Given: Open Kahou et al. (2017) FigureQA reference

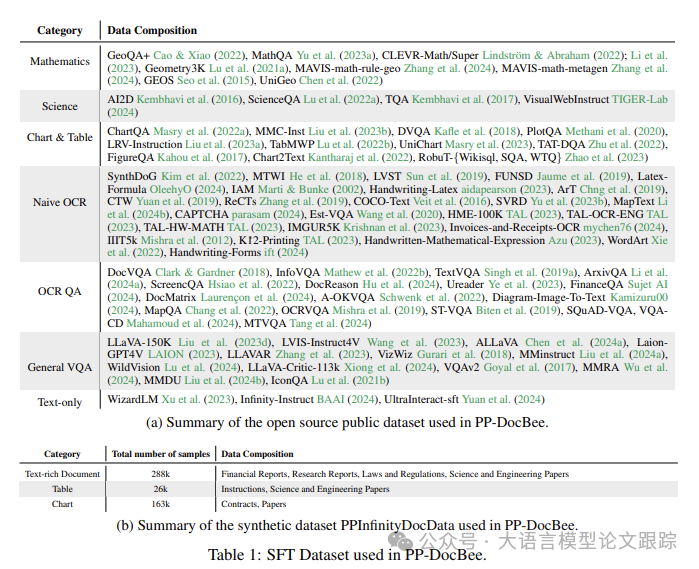Looking at the screenshot, I should pyautogui.click(x=202, y=157).
